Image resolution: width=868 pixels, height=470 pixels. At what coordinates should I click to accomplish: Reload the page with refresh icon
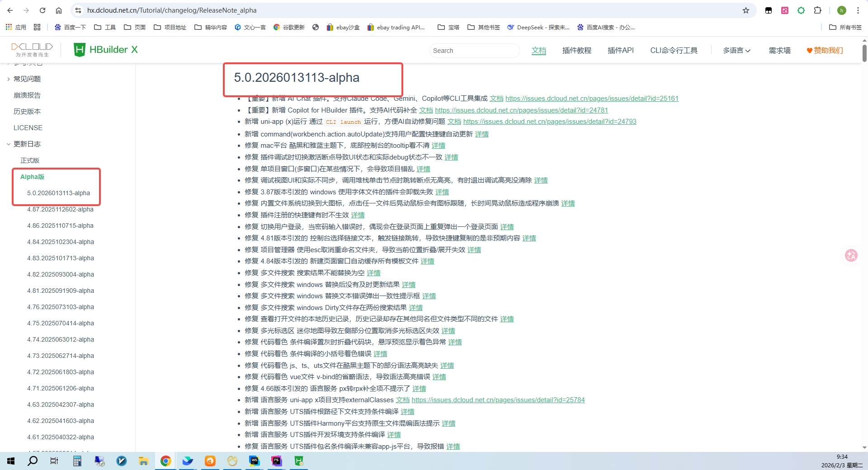coord(42,10)
